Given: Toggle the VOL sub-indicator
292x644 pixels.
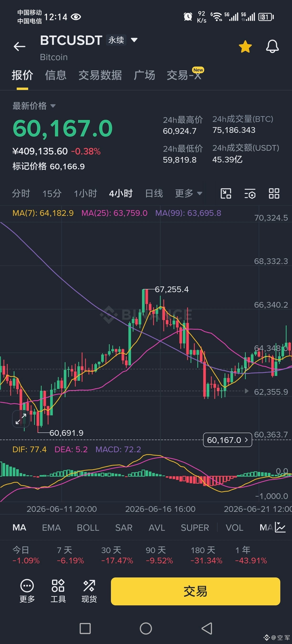Looking at the screenshot, I should (234, 528).
